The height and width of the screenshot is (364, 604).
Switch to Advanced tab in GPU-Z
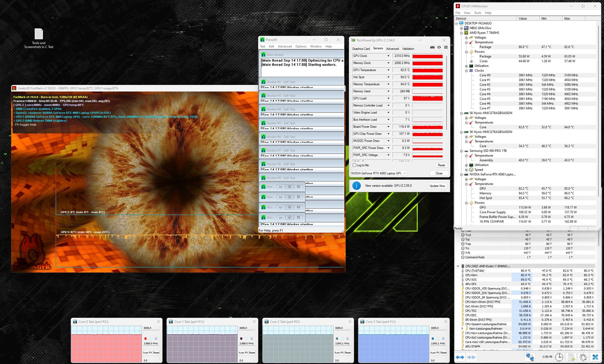coord(392,49)
